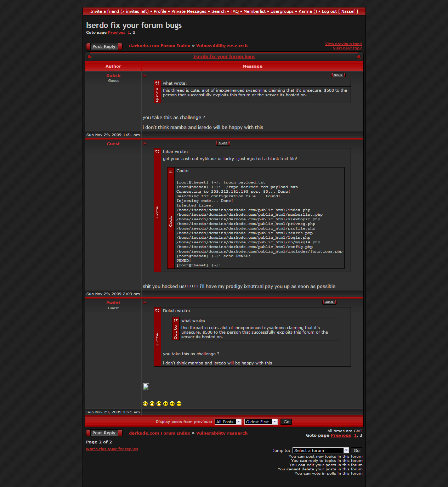Screen dimensions: 448x487
Task: Open the All Posts dropdown
Action: click(x=228, y=422)
